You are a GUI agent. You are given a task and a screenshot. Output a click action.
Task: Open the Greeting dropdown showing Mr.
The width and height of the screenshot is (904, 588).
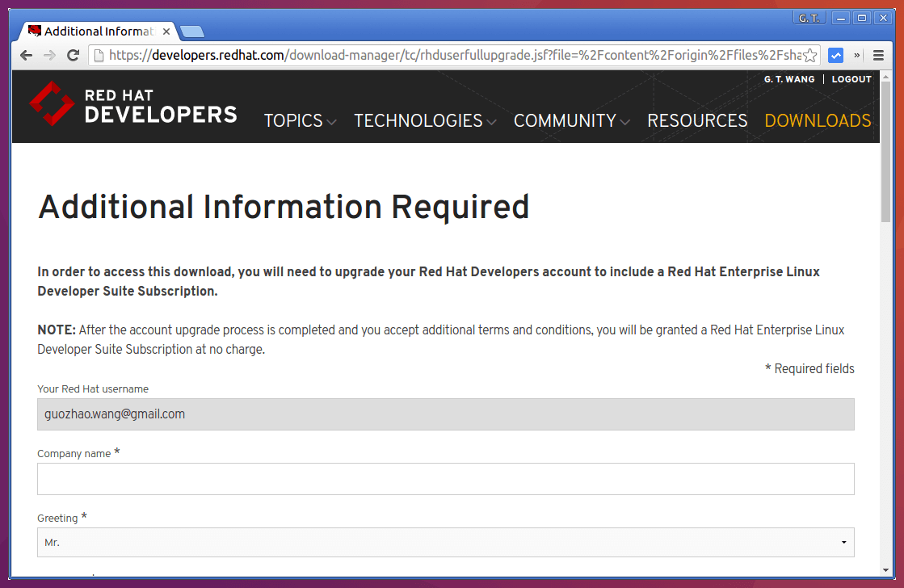pos(445,543)
